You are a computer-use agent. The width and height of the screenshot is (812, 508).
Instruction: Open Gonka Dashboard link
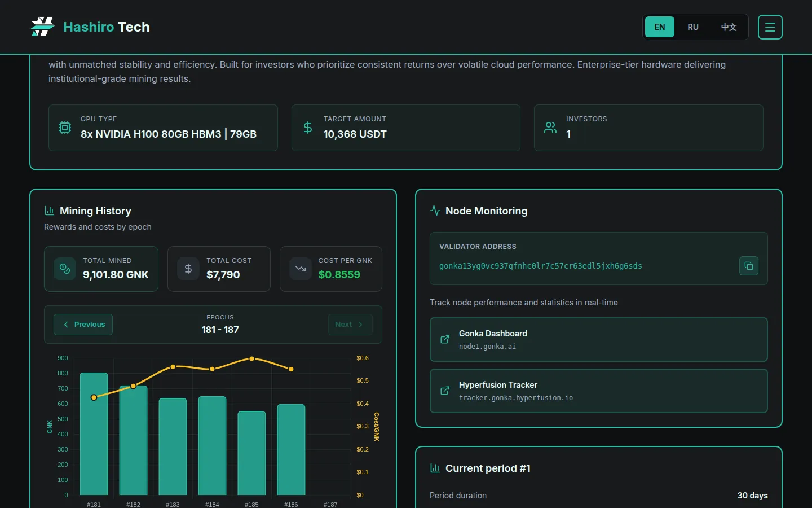[599, 339]
